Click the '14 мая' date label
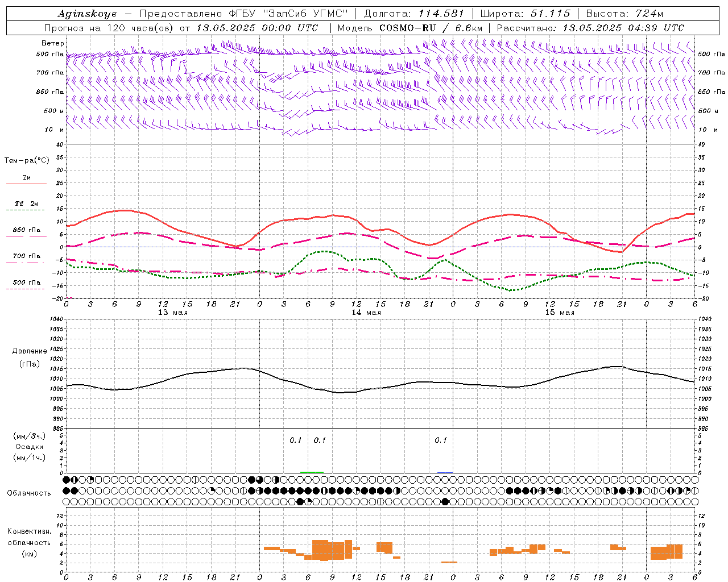Screen dimensions: 728x582 tap(366, 313)
